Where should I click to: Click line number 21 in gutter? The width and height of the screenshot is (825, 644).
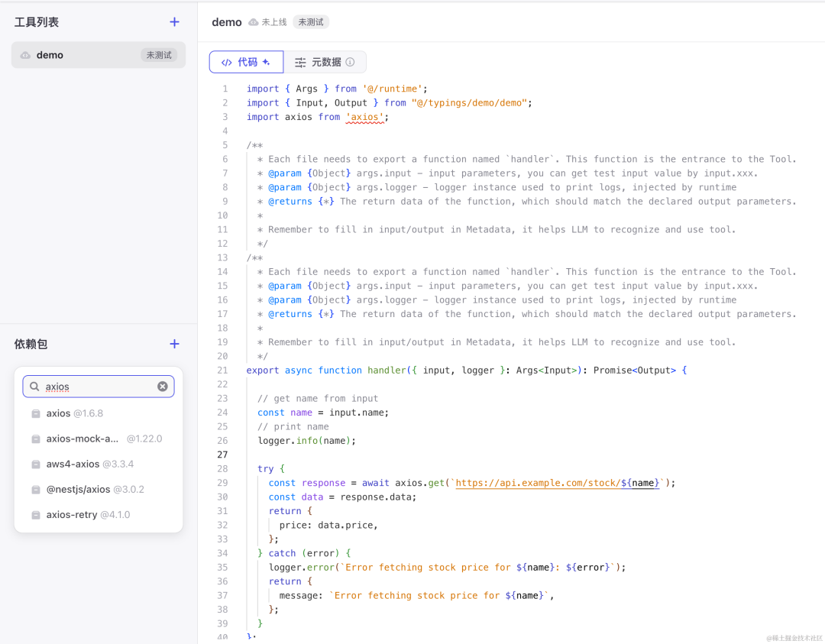point(222,371)
